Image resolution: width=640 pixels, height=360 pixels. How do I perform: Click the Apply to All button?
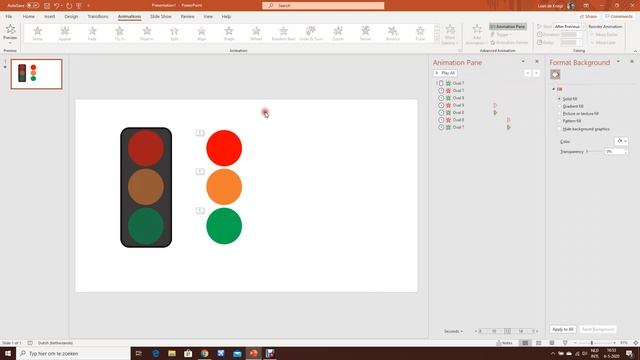pyautogui.click(x=563, y=329)
